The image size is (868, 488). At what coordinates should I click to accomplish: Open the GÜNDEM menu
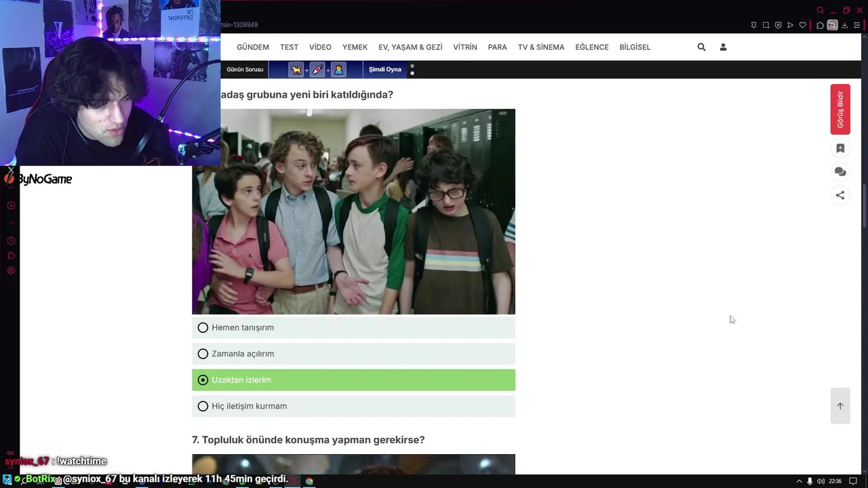pos(253,47)
